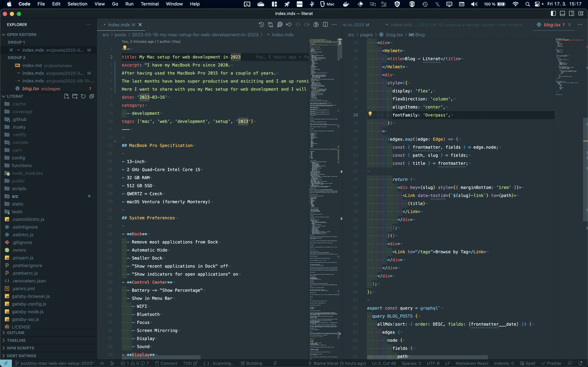588x367 pixels.
Task: Click Spaces: 2 indentation setting
Action: (411, 363)
